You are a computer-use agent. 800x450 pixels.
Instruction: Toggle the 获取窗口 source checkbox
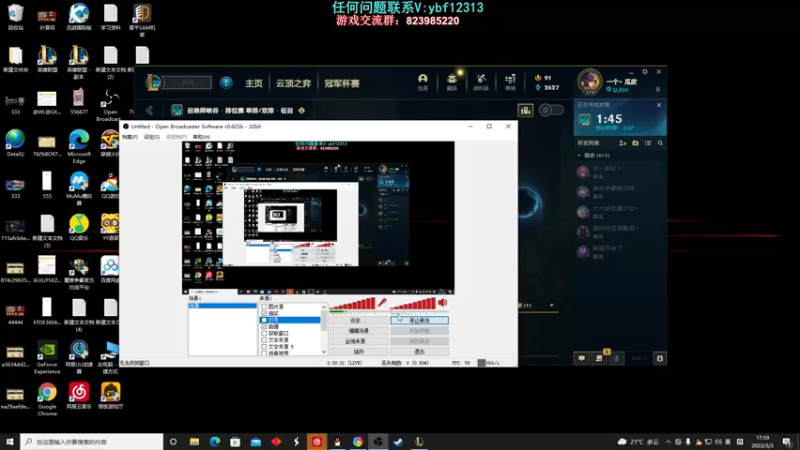(264, 333)
